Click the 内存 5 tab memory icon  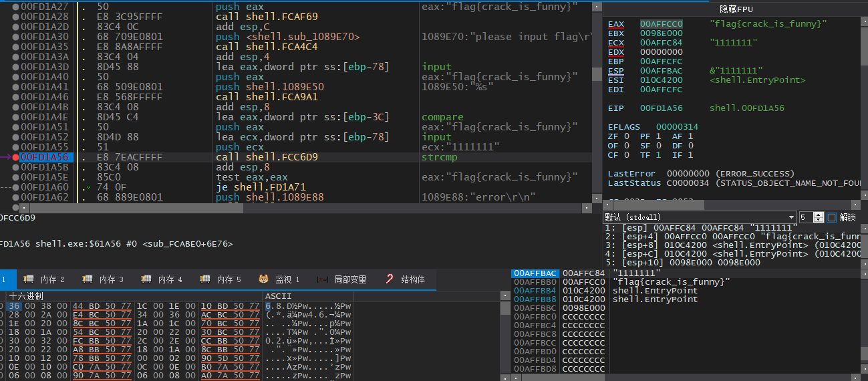pyautogui.click(x=205, y=279)
